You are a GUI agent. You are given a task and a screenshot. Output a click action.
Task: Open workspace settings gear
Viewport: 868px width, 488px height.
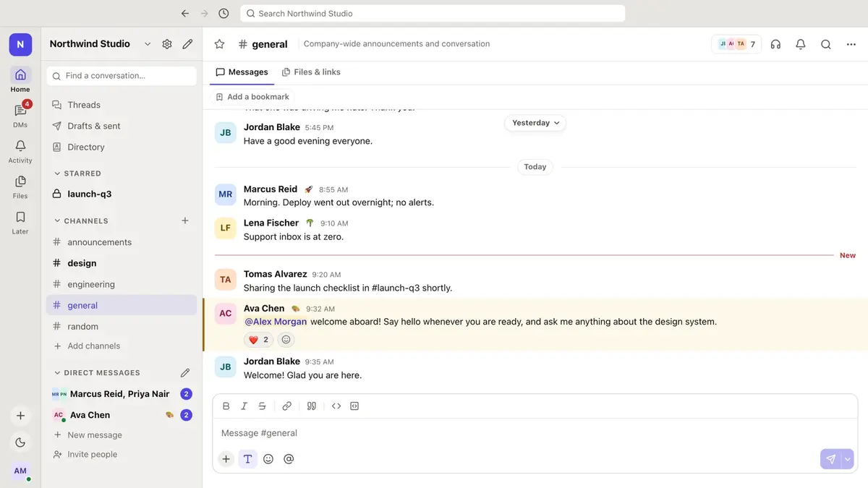(167, 44)
